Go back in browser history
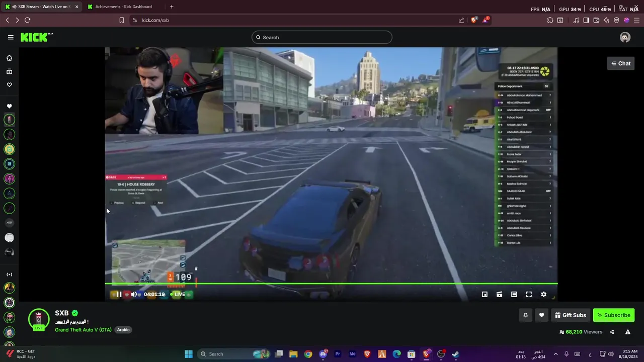The width and height of the screenshot is (644, 362). [7, 20]
